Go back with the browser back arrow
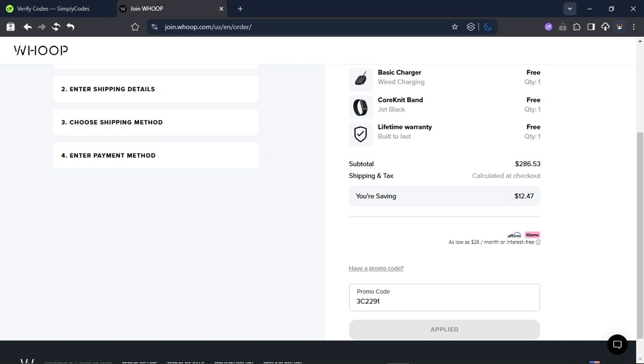The width and height of the screenshot is (644, 364). coord(27,27)
